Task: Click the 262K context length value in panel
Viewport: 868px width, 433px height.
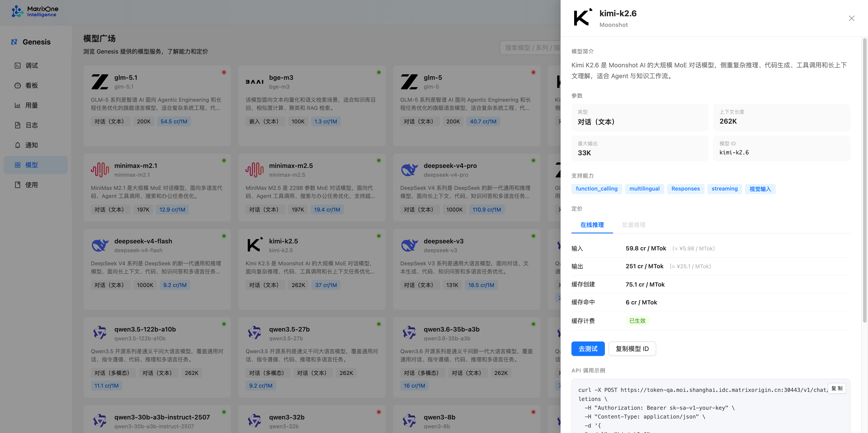Action: 728,121
